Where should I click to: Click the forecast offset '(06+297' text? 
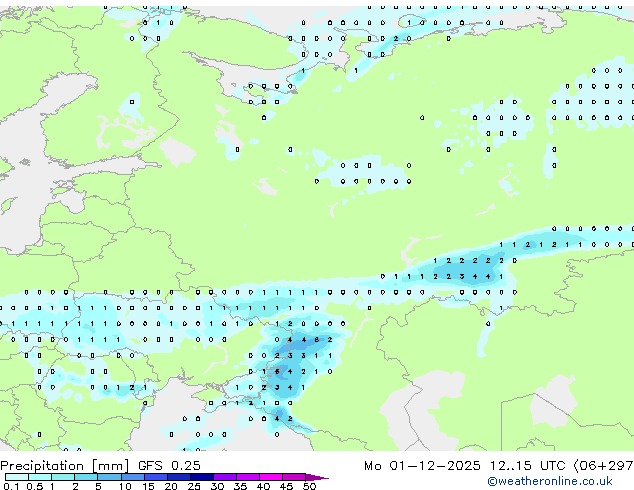click(x=603, y=466)
